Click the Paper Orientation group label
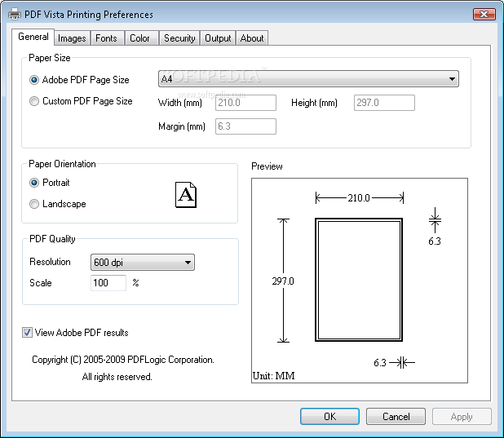This screenshot has height=438, width=504. (62, 164)
